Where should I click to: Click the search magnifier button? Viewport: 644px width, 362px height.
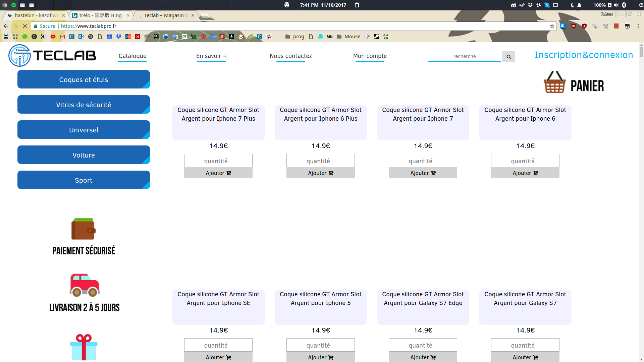[508, 57]
